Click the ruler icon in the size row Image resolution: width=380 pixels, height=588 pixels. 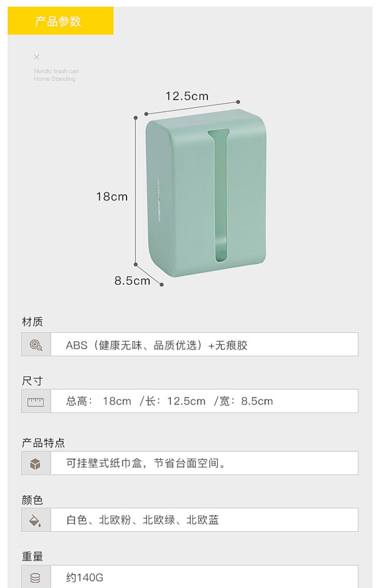(x=36, y=402)
